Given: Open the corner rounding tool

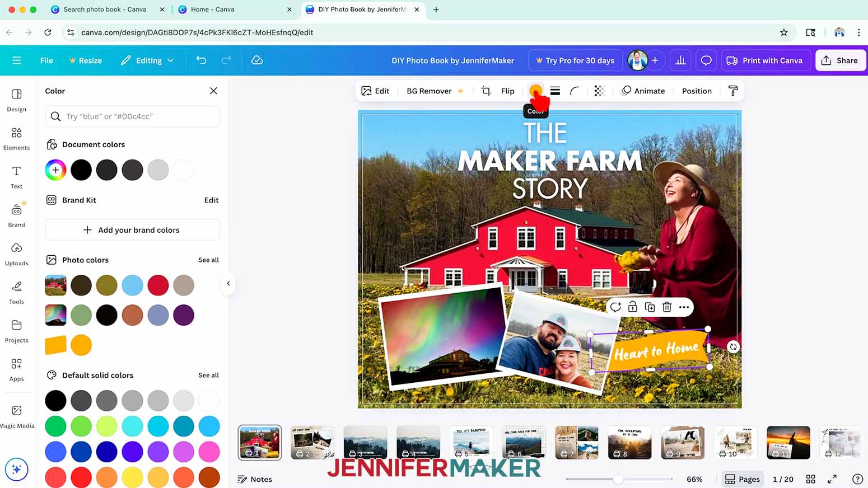Looking at the screenshot, I should point(575,91).
